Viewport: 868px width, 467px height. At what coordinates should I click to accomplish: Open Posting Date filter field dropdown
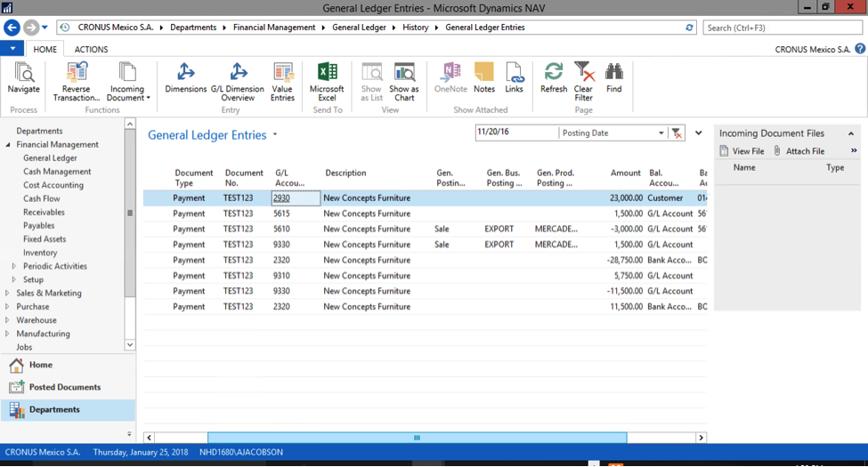[x=661, y=133]
